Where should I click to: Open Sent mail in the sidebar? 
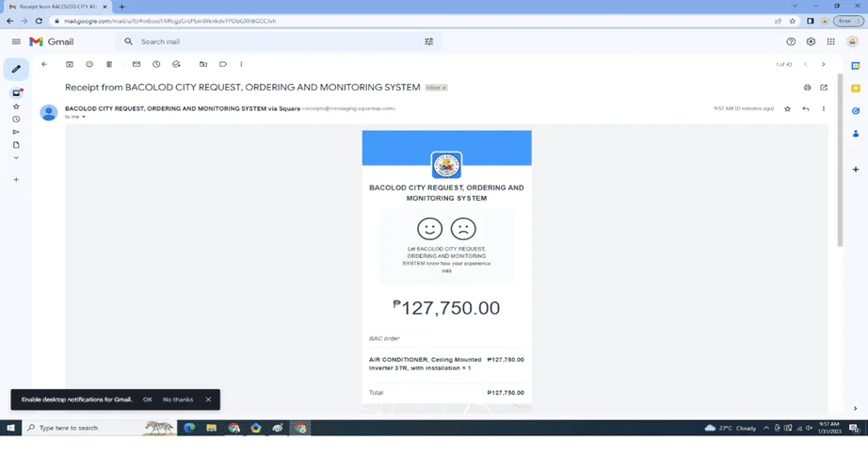tap(16, 132)
